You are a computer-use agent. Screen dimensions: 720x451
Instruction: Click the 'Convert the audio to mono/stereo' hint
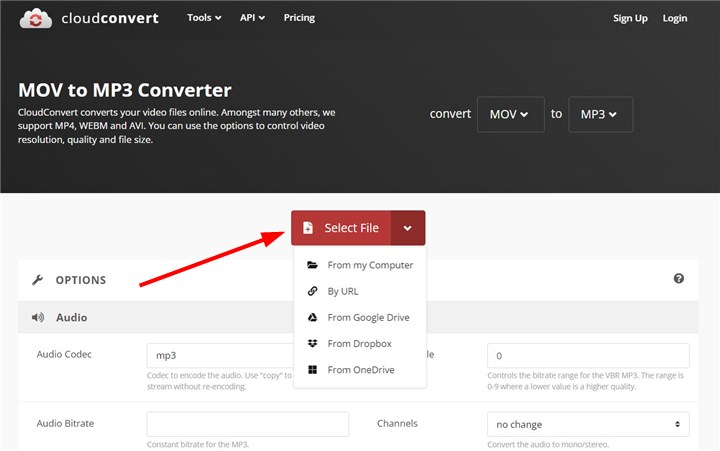pos(548,444)
